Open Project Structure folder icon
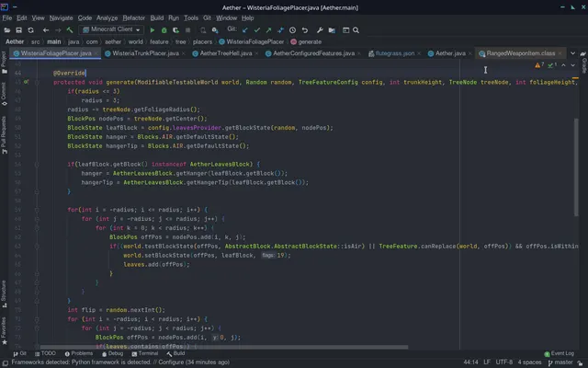 pos(332,30)
